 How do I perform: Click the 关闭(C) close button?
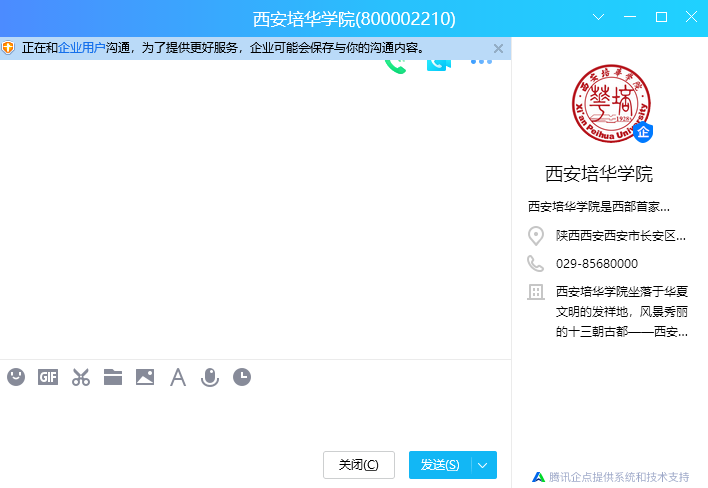pyautogui.click(x=358, y=465)
